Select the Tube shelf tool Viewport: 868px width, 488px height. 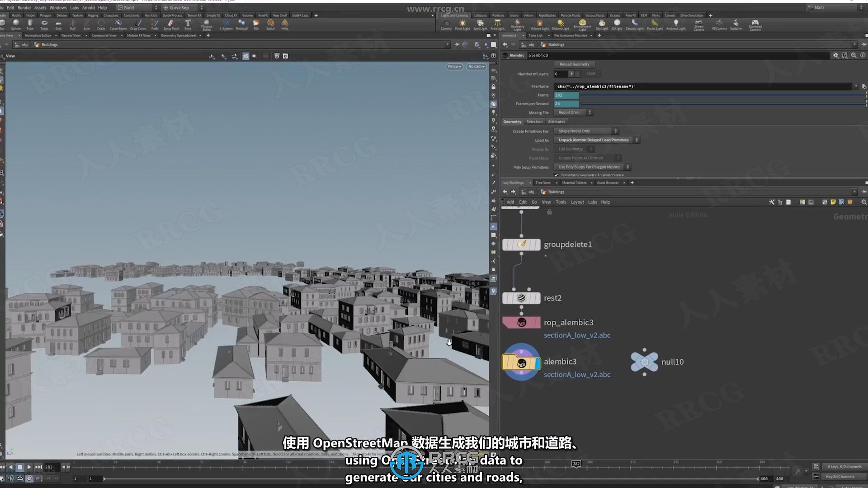pos(30,24)
